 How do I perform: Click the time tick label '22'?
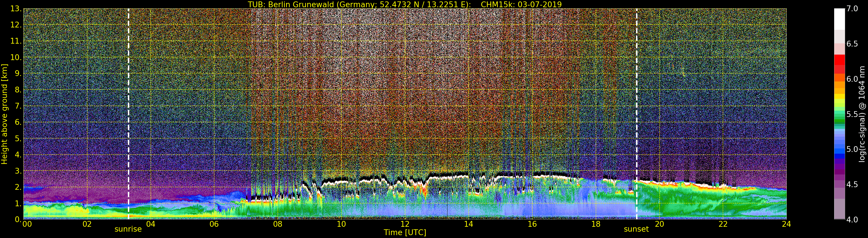723,224
